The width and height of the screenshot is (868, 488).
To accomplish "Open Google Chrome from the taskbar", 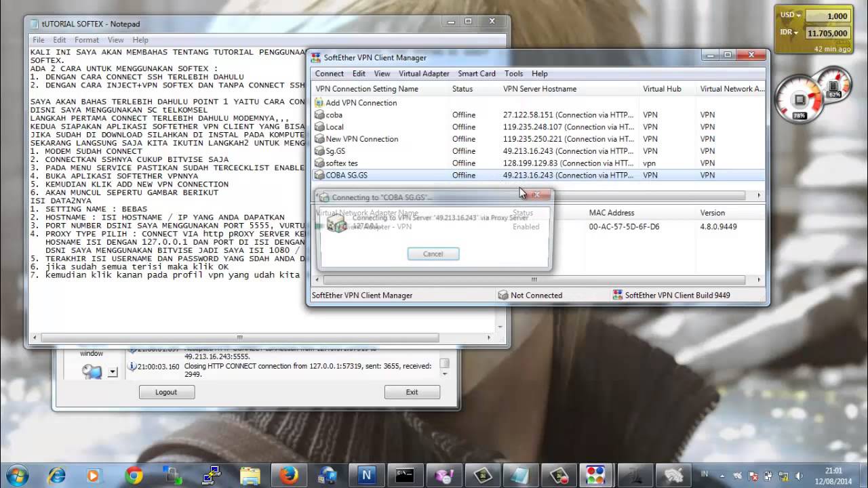I will pos(134,475).
